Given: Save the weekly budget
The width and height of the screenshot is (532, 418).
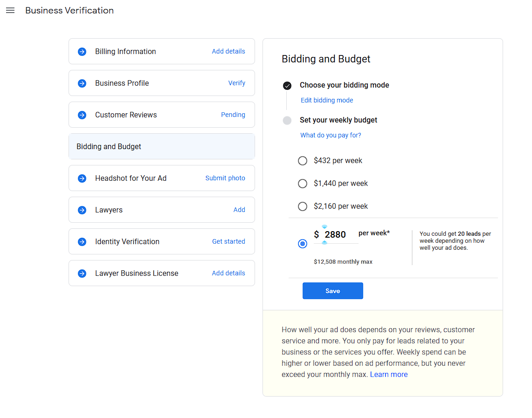Looking at the screenshot, I should [x=332, y=291].
